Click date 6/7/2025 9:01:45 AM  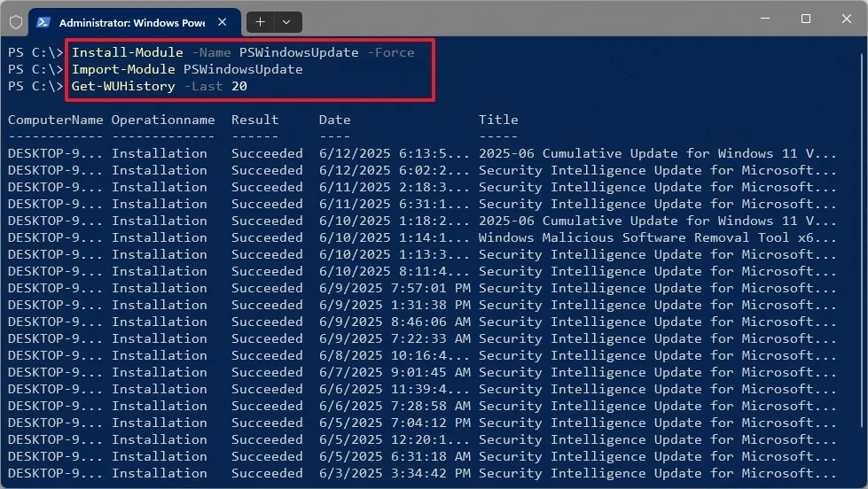[x=395, y=372]
